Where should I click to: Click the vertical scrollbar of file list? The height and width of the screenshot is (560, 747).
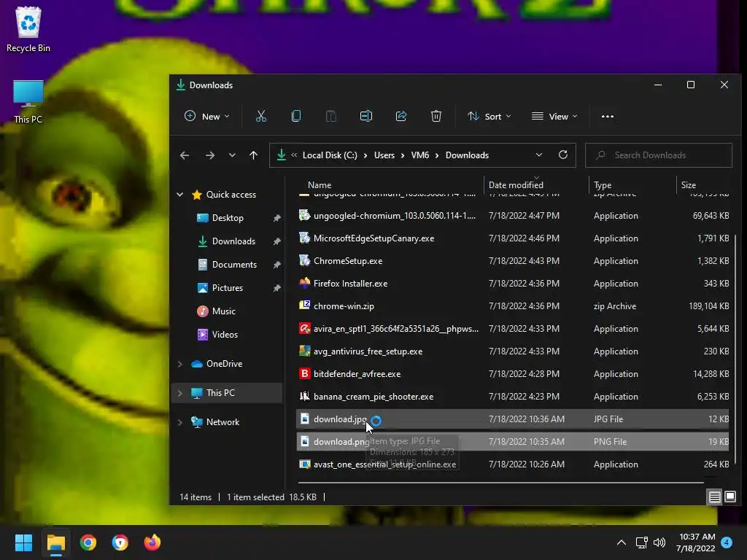735,348
